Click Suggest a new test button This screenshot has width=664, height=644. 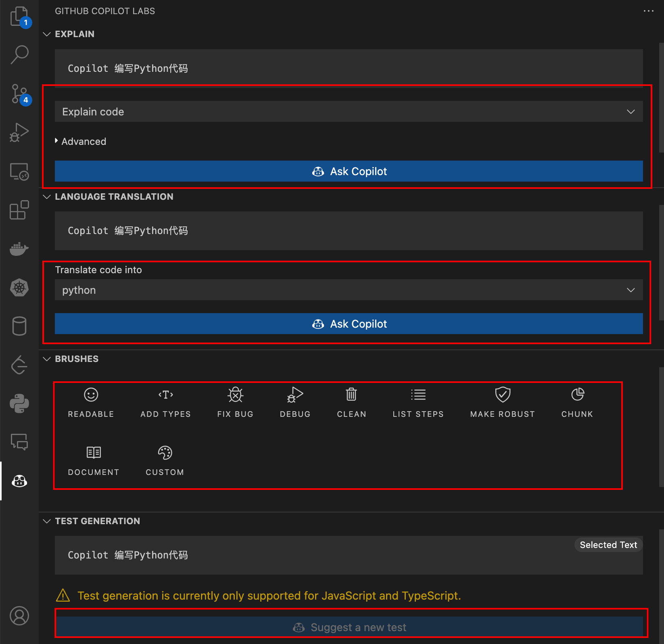pos(349,627)
